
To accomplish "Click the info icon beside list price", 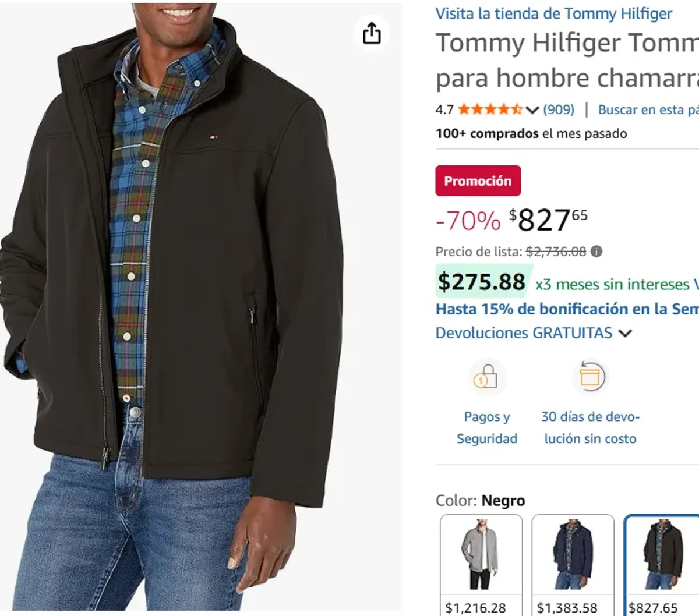I will [596, 252].
